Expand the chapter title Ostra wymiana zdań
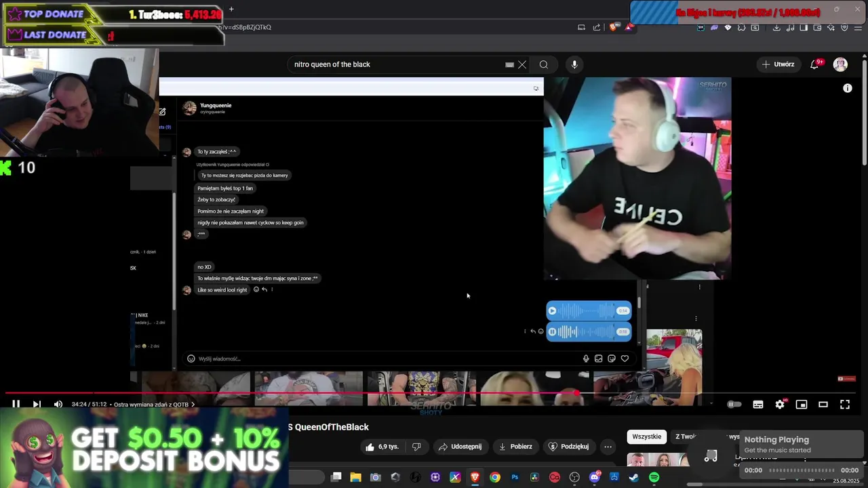Image resolution: width=868 pixels, height=488 pixels. click(x=154, y=405)
